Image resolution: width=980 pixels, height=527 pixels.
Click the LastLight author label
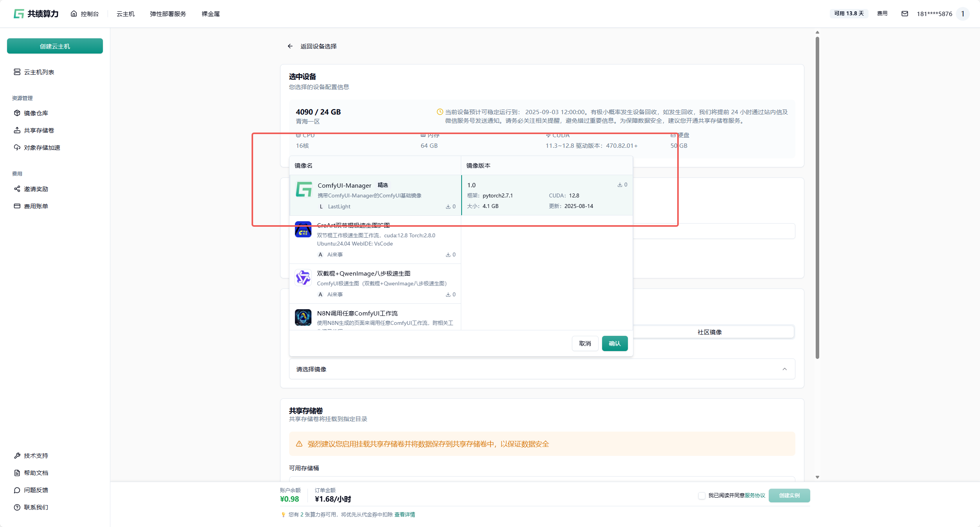pos(339,206)
